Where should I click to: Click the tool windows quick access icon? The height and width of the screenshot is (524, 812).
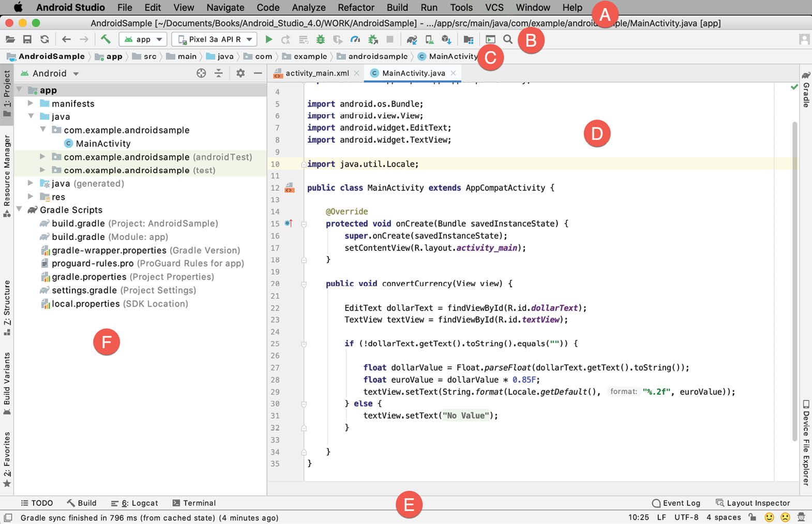tap(8, 518)
